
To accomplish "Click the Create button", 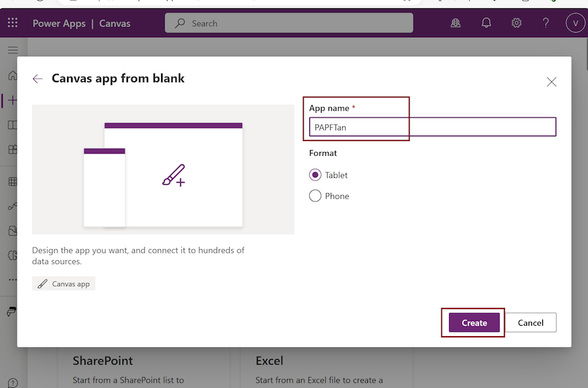I will click(x=474, y=323).
